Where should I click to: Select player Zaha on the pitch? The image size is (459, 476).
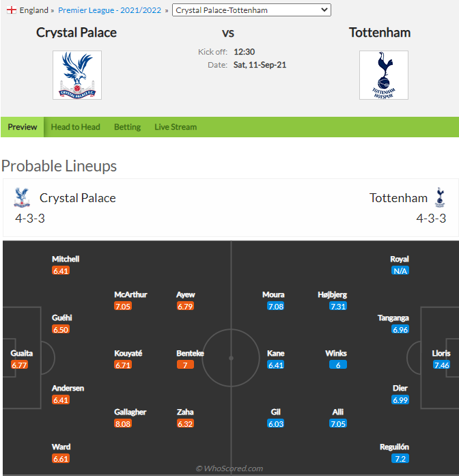pyautogui.click(x=185, y=412)
